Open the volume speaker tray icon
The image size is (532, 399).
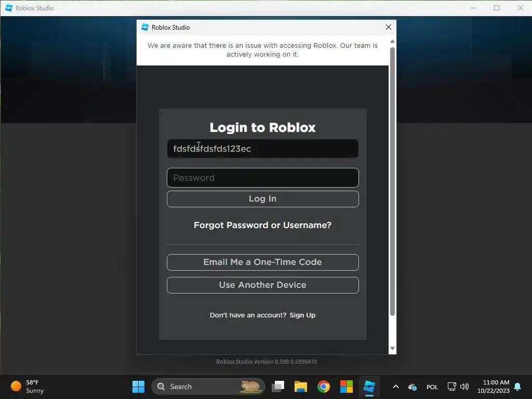[464, 387]
